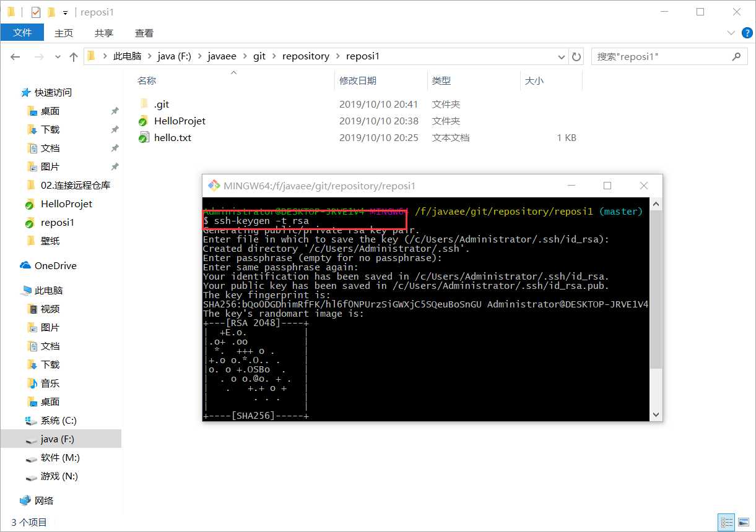
Task: Click 文本文档 type cell
Action: 450,137
